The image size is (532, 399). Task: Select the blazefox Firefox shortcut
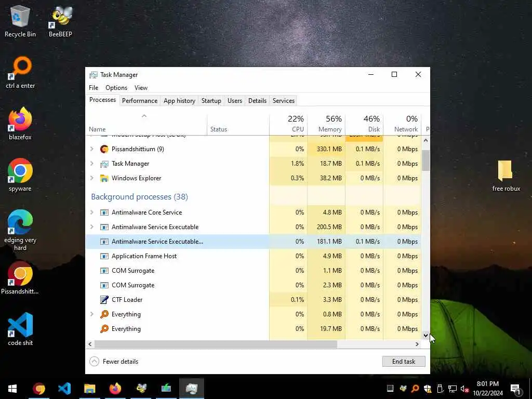pos(20,124)
